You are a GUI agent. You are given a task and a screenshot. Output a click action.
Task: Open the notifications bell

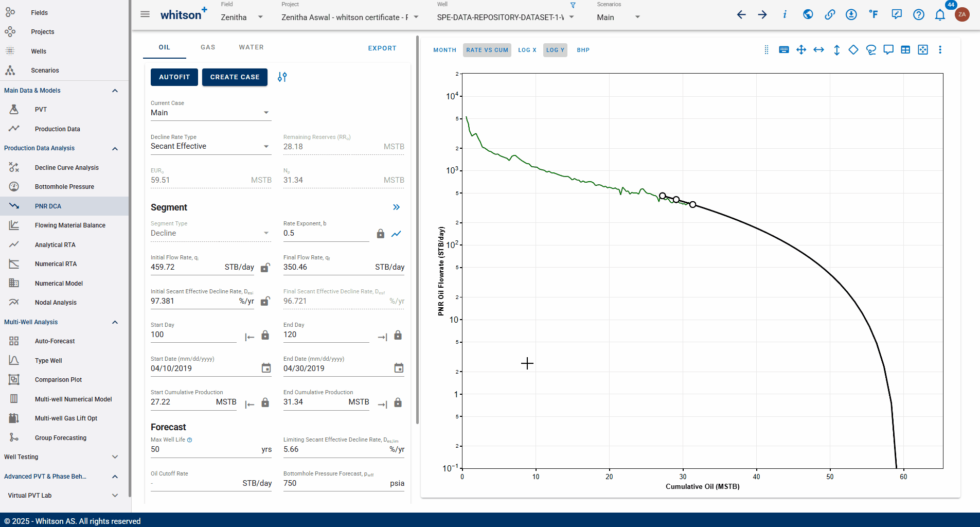coord(940,14)
